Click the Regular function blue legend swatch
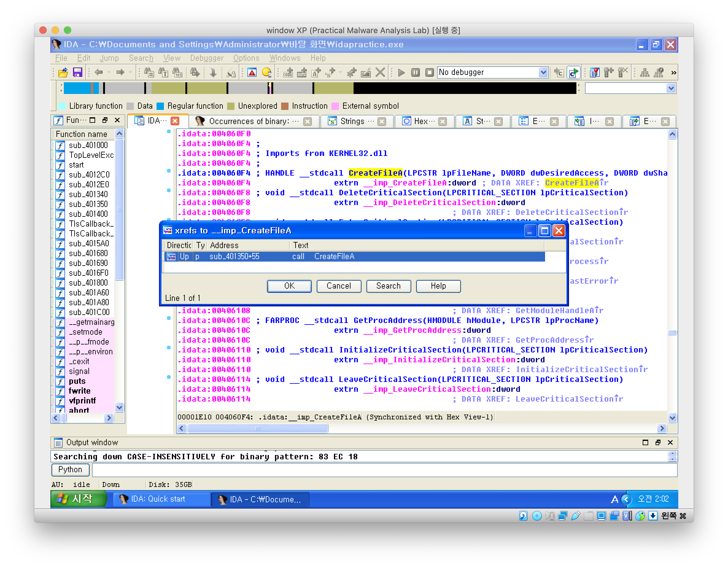 point(160,106)
